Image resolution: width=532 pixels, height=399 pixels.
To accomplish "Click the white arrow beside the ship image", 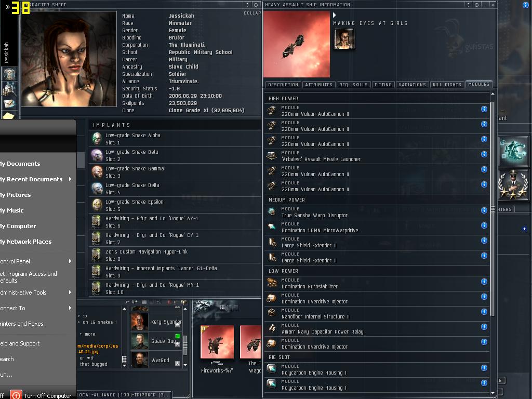I will point(335,15).
